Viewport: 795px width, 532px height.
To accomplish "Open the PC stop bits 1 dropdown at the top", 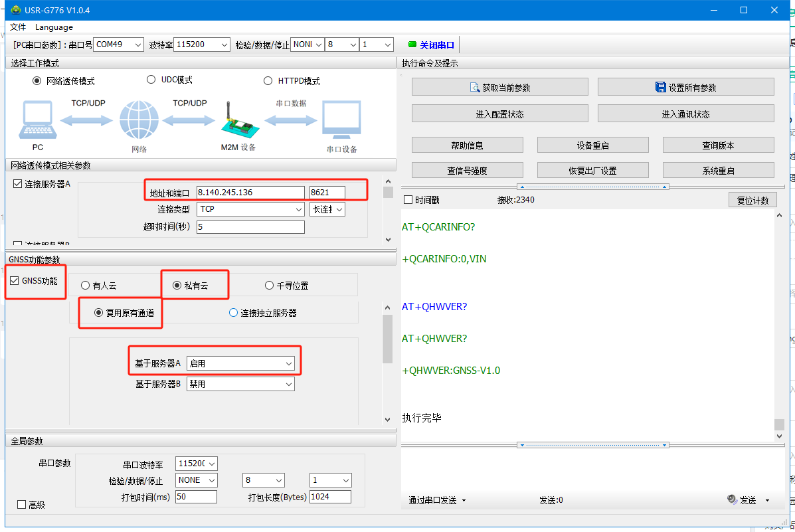I will pos(376,44).
